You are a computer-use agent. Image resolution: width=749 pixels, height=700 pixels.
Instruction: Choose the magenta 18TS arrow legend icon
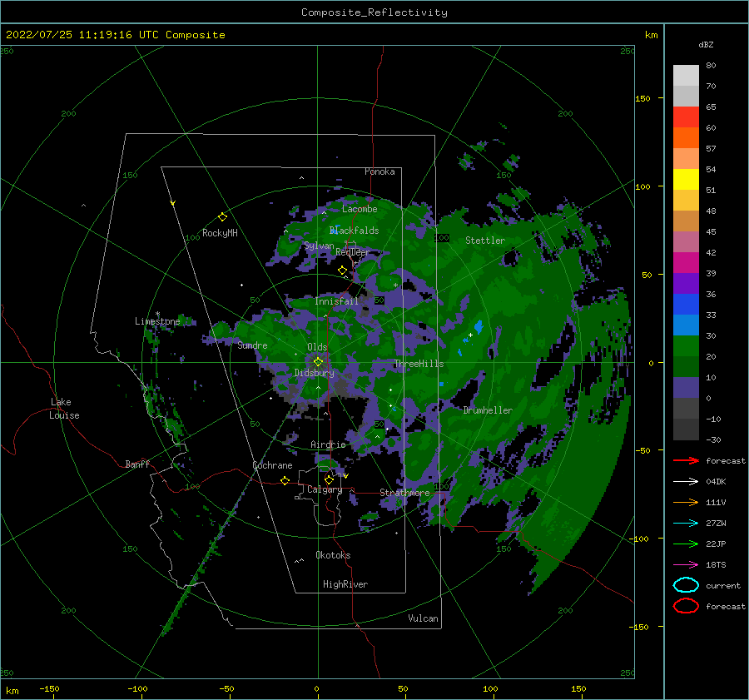[686, 565]
